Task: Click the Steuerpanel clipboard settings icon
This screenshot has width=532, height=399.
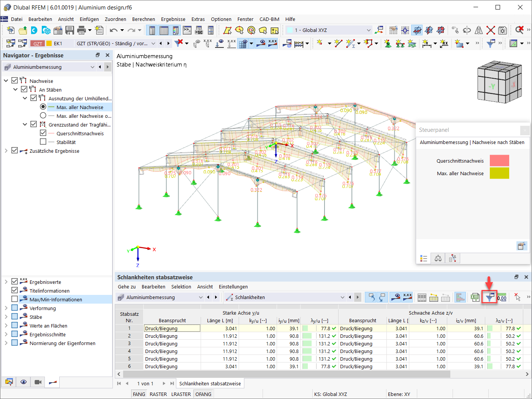Action: (522, 246)
